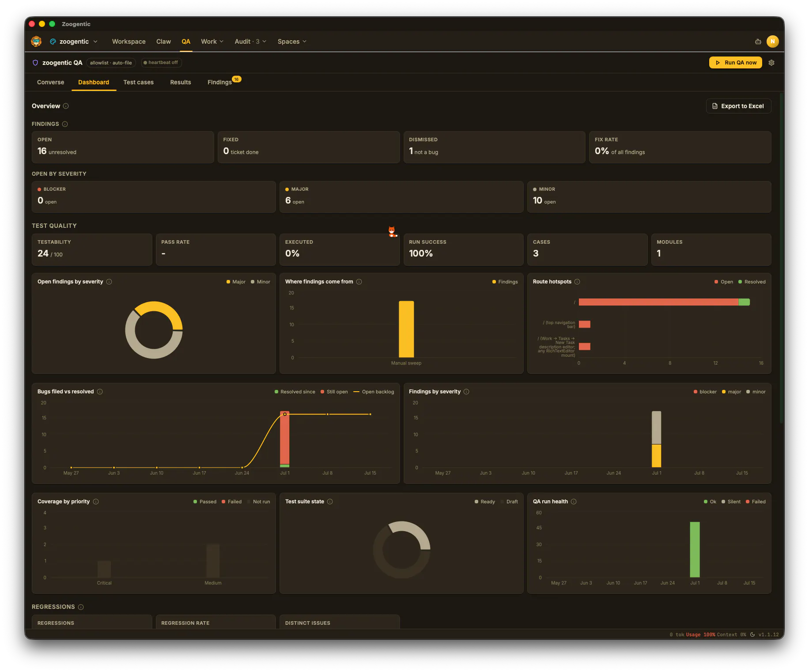The image size is (809, 672).
Task: Click the vertical scrollbar on right edge
Action: click(x=782, y=258)
